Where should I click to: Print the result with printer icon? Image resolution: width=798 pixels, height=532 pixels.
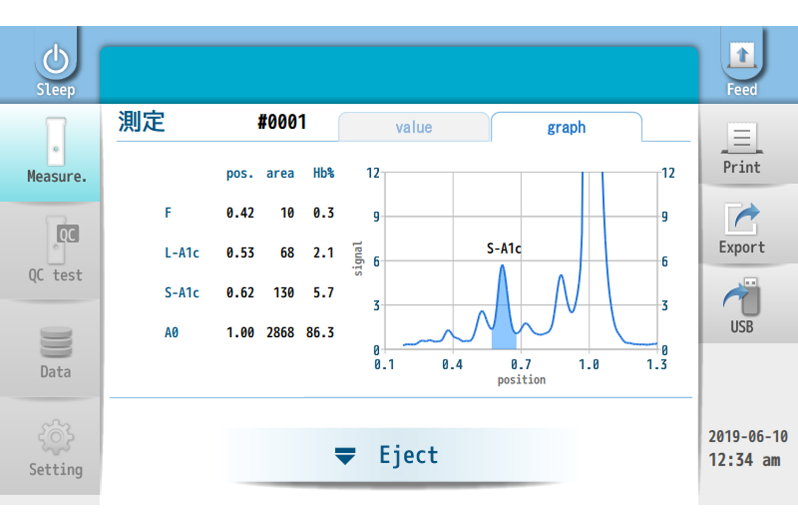click(x=742, y=139)
